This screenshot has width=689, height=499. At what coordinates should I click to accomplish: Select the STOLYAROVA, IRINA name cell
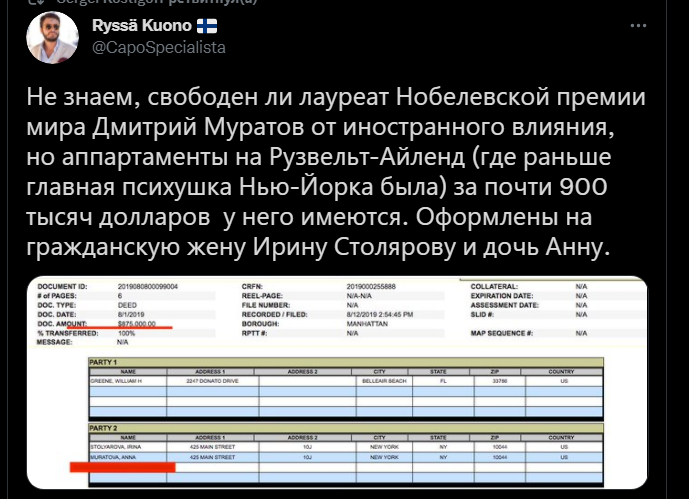pyautogui.click(x=128, y=447)
